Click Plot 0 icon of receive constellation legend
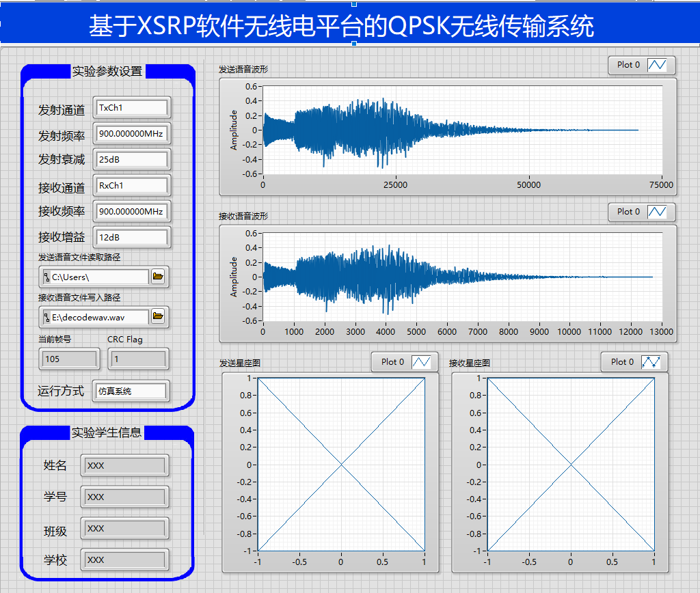This screenshot has width=700, height=593. click(651, 362)
